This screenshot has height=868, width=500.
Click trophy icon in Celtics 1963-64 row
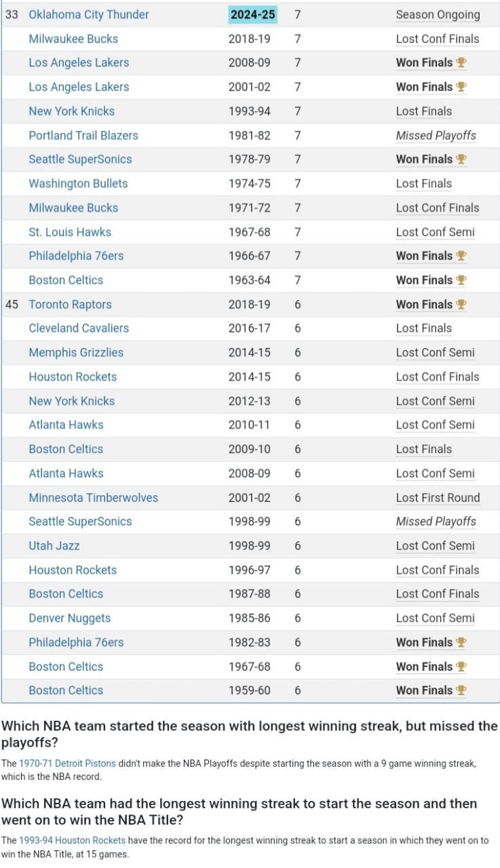[x=461, y=280]
